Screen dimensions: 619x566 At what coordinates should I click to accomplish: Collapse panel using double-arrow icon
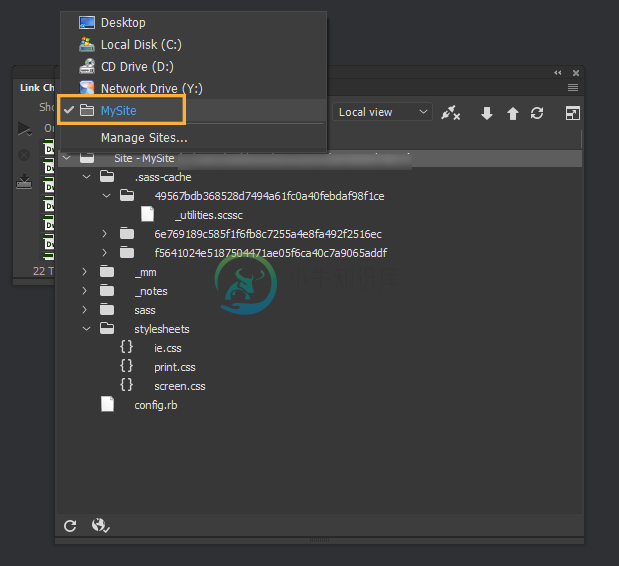pos(557,73)
